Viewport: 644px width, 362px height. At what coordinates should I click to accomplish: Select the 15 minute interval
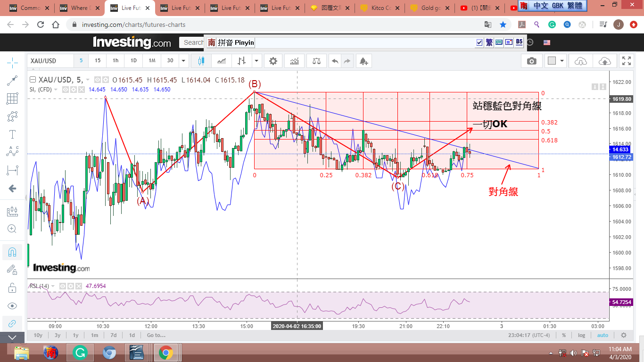[98, 61]
